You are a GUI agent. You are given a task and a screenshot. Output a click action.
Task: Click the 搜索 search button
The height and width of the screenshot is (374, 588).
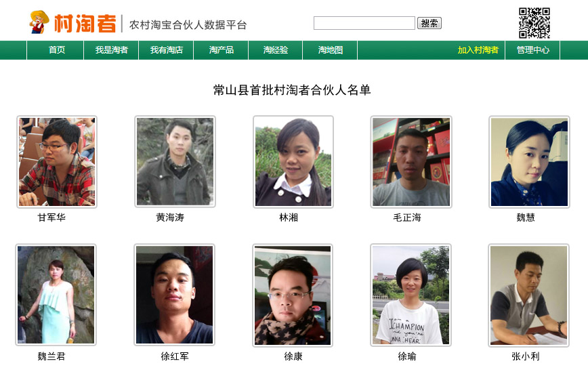click(x=429, y=23)
